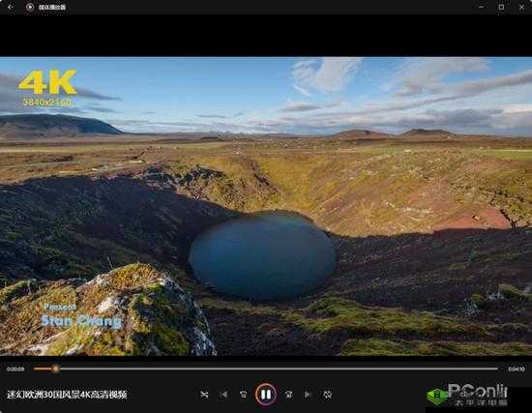Viewport: 532px width, 413px height.
Task: Click the orange seek bar thumb
Action: 56,369
